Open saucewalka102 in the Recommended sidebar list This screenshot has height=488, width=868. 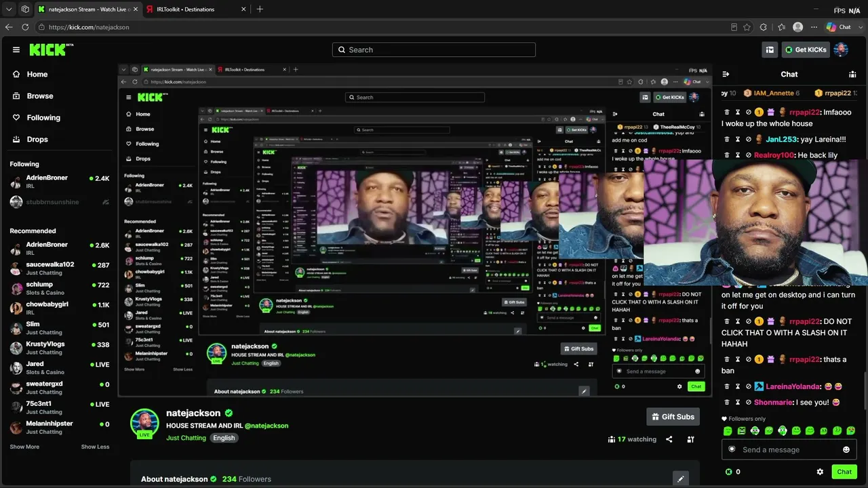(60, 268)
